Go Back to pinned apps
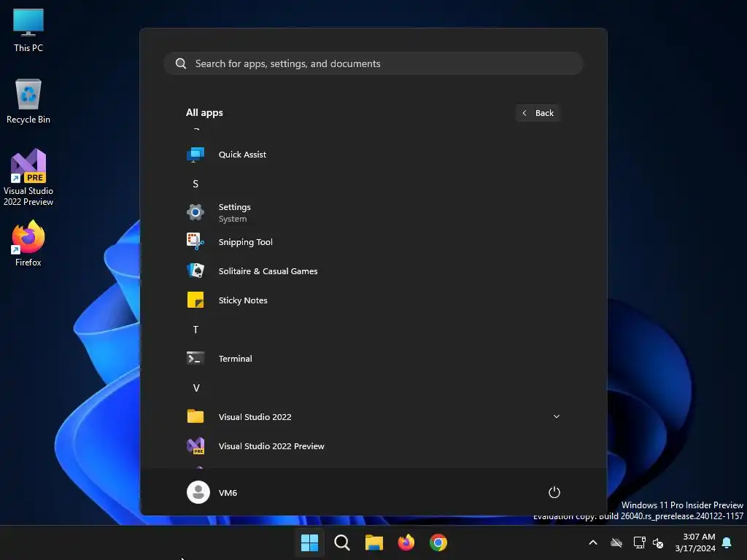 click(x=538, y=113)
